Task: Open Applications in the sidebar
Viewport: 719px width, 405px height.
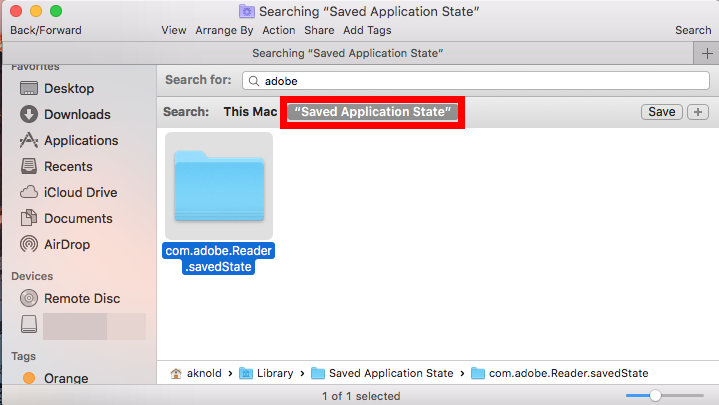Action: [x=81, y=140]
